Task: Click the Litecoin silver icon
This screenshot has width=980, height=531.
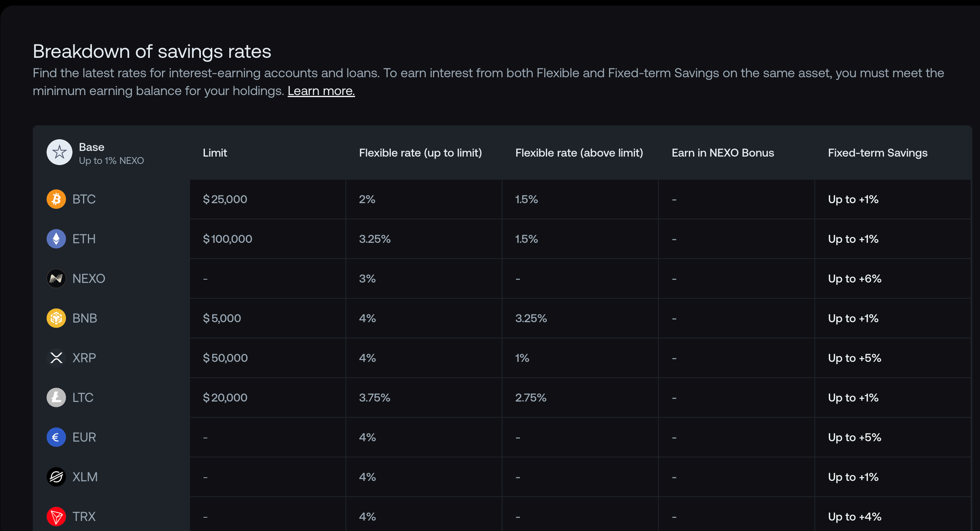Action: point(56,398)
